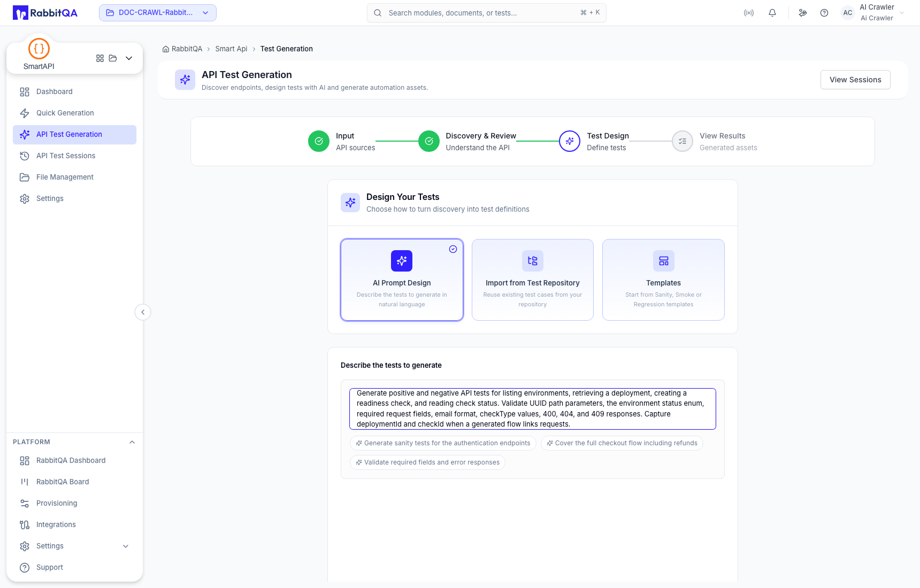Click the Import from Test Repository tree icon
Screen dimensions: 920x588
pos(533,261)
